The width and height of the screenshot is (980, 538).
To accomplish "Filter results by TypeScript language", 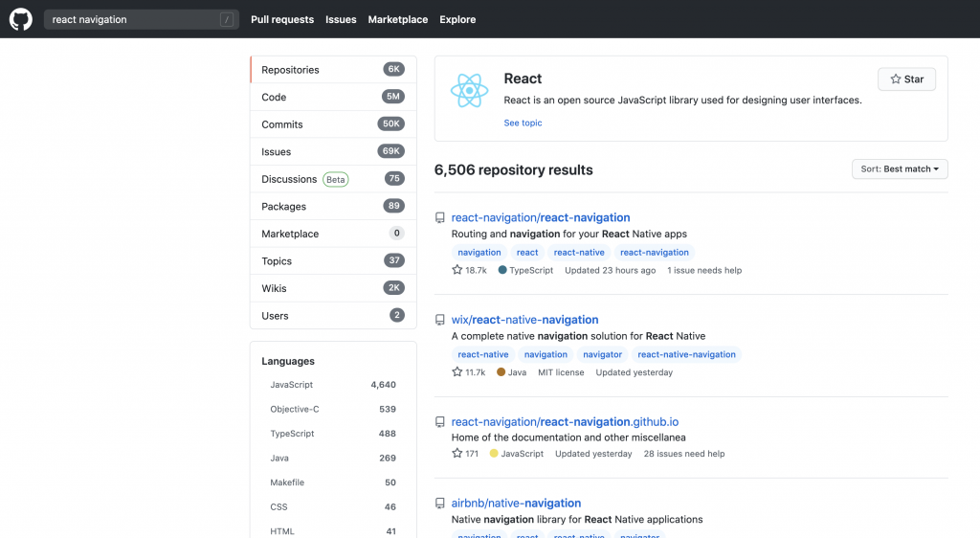I will (333, 434).
